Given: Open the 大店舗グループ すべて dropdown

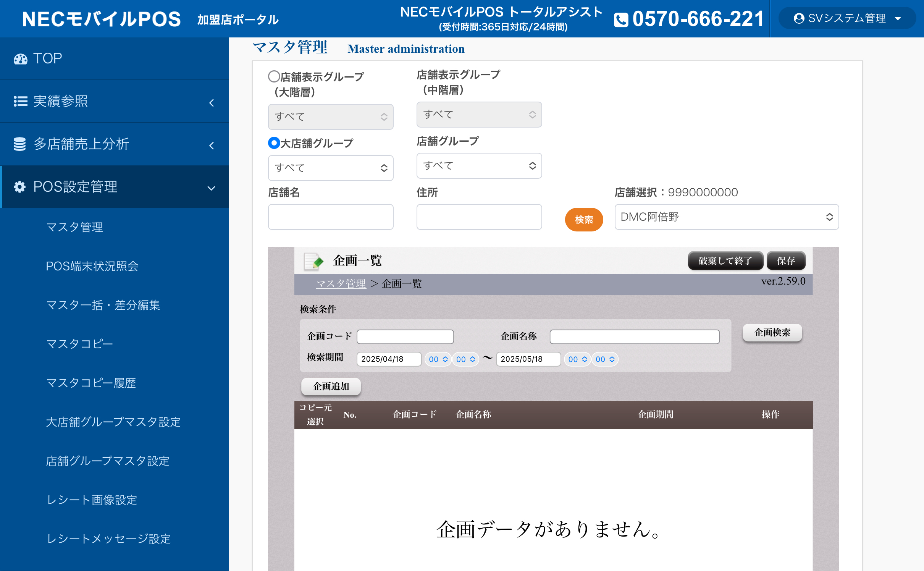Looking at the screenshot, I should click(x=331, y=168).
